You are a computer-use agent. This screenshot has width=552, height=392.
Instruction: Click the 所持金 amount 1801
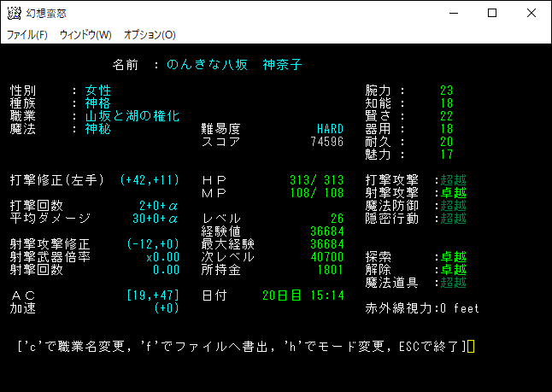[330, 270]
